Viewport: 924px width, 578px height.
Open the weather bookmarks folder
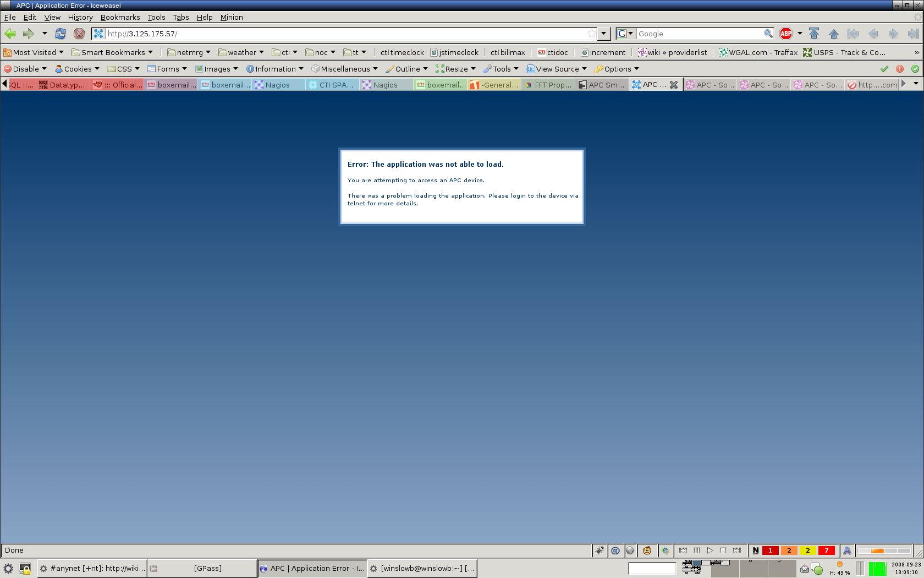(241, 52)
